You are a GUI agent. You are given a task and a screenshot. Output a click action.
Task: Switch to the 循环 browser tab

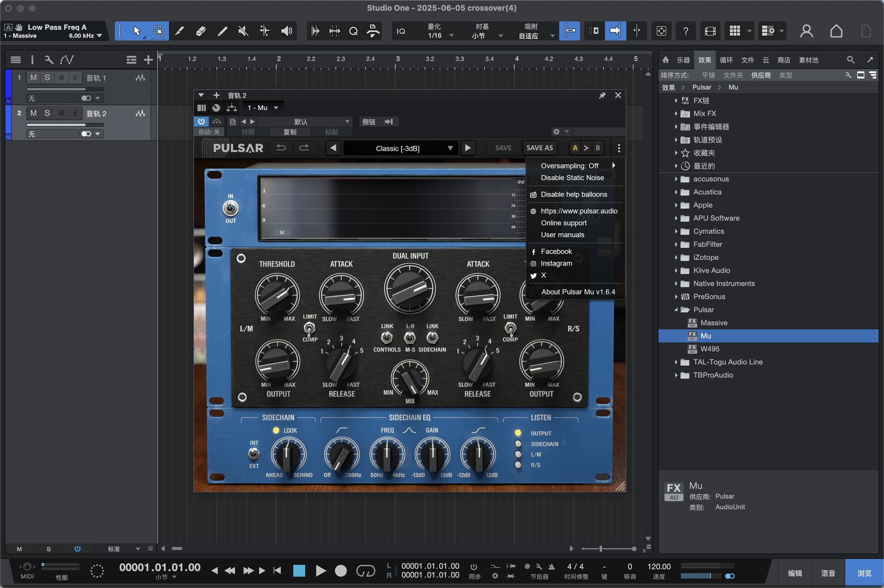click(726, 60)
